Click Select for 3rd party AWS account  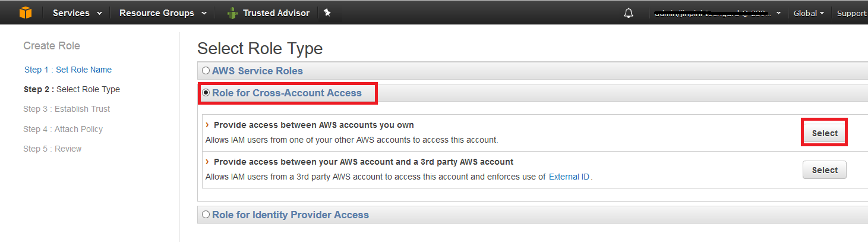tap(825, 170)
